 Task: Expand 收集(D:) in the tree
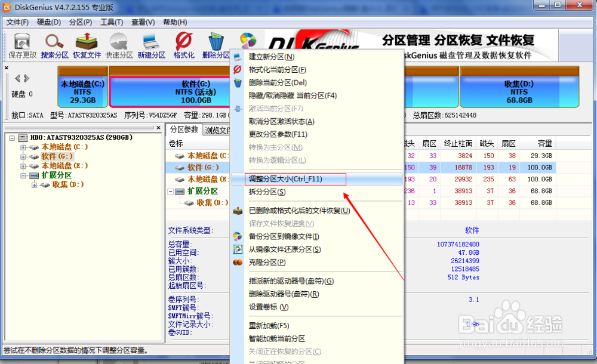[x=34, y=185]
